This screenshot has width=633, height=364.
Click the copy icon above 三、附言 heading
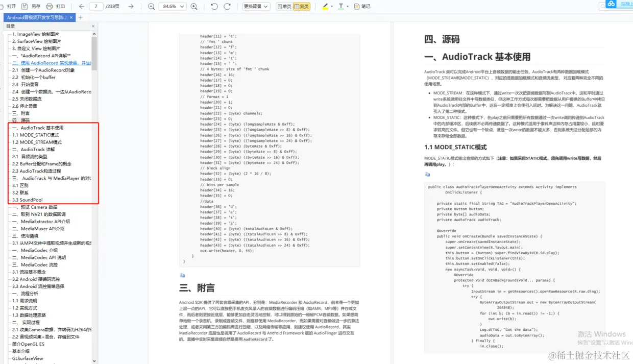coord(182,275)
